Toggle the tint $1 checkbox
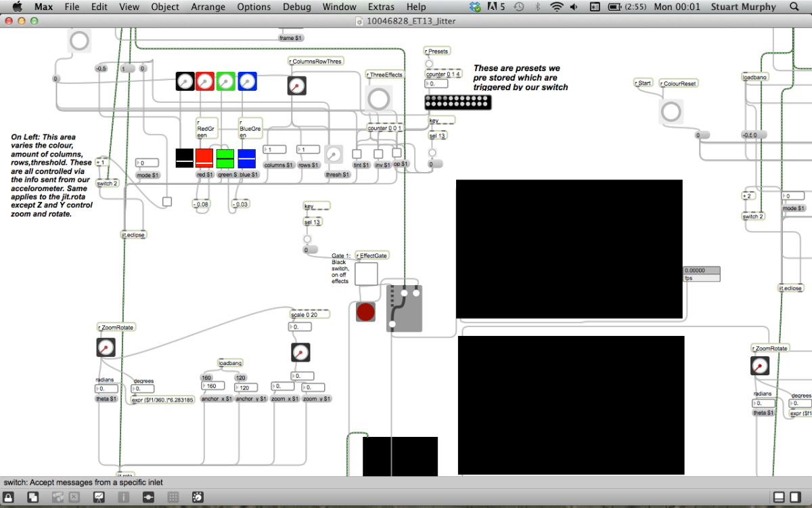This screenshot has width=812, height=508. pos(357,154)
